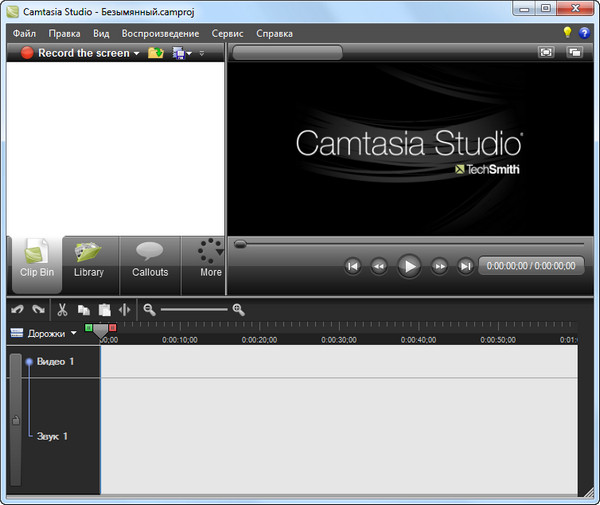Click the Import media folder icon
Viewport: 600px width, 505px height.
pyautogui.click(x=155, y=53)
